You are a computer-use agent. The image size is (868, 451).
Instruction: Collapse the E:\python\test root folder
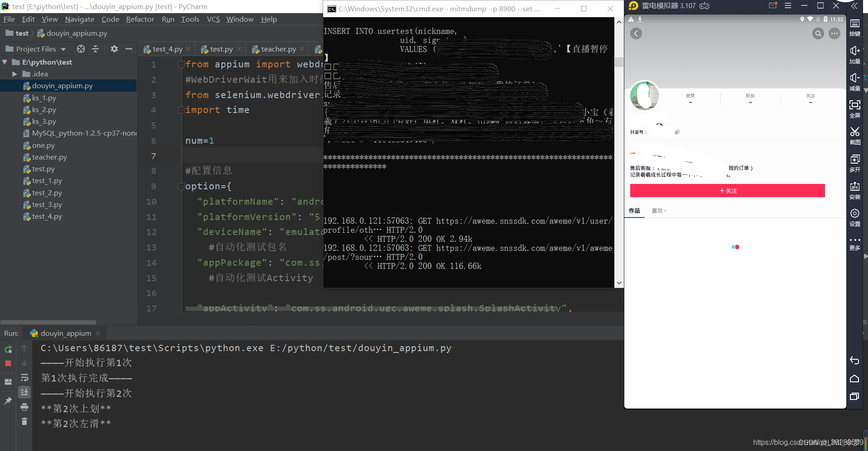(x=5, y=62)
